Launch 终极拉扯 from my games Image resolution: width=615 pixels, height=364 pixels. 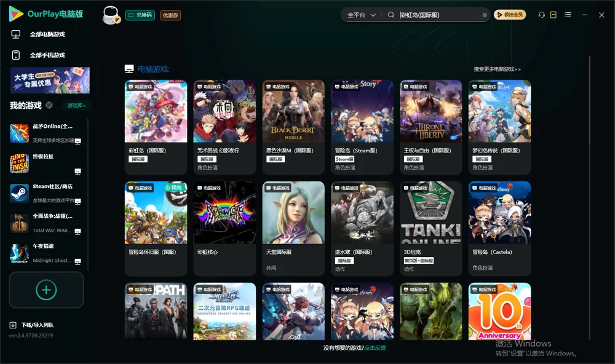point(19,163)
